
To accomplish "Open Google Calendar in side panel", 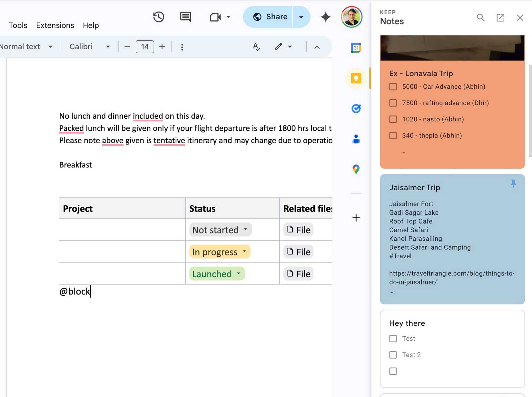I will tap(356, 48).
